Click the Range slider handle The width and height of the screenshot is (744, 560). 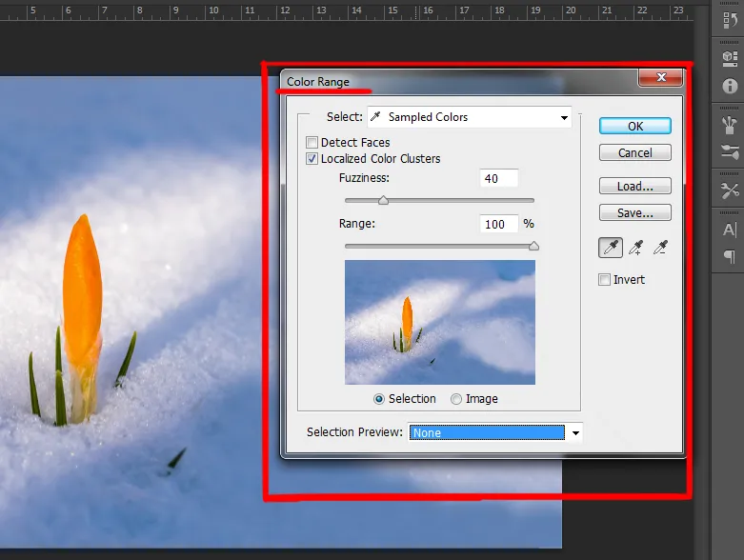(x=533, y=246)
